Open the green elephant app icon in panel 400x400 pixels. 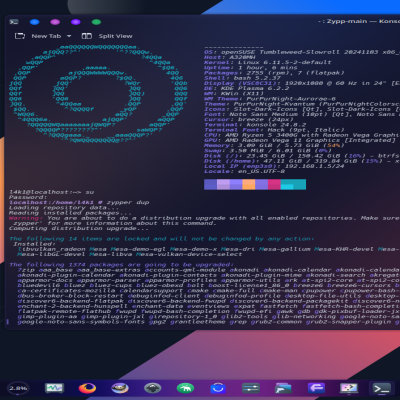[185, 388]
